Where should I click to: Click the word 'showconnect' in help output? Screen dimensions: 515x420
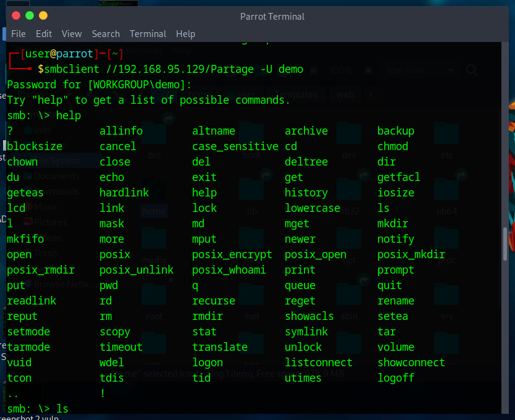[x=411, y=363]
